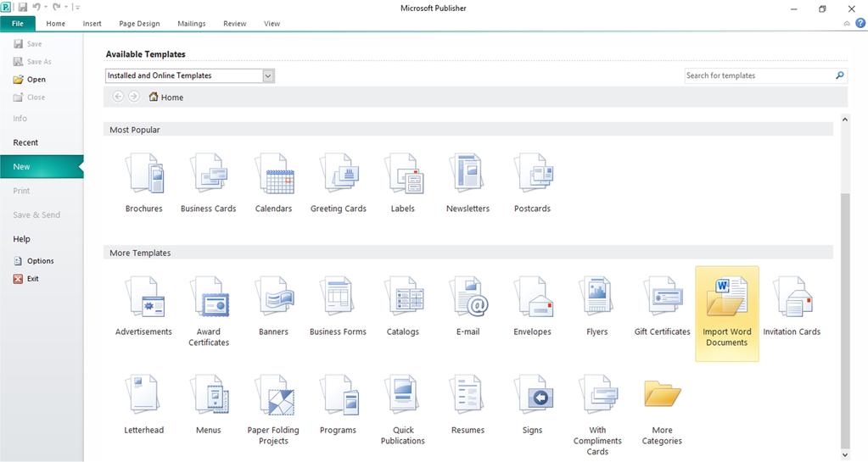Click the minimize ribbon caret icon

coord(847,23)
